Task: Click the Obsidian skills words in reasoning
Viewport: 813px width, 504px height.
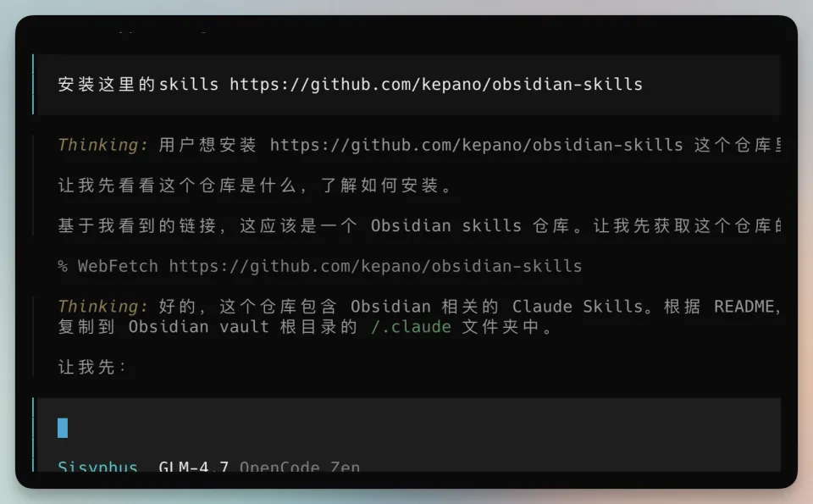Action: (446, 225)
